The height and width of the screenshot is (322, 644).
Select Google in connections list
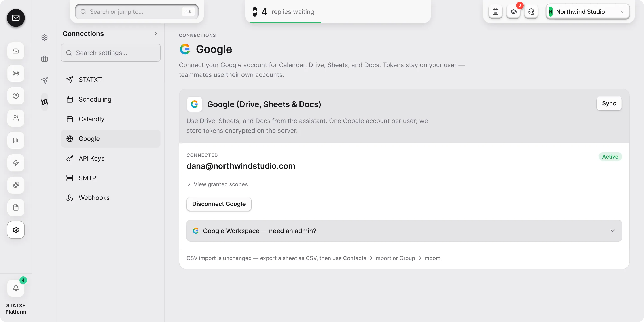coord(110,138)
